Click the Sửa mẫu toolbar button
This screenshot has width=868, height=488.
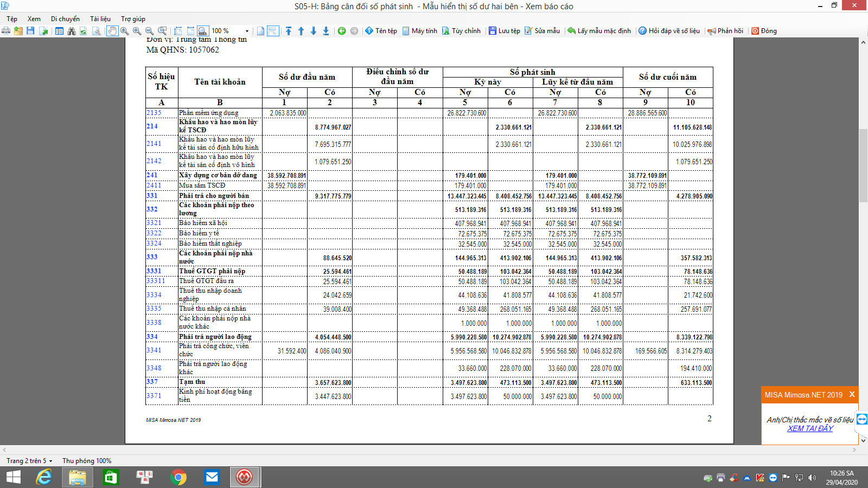[x=542, y=31]
